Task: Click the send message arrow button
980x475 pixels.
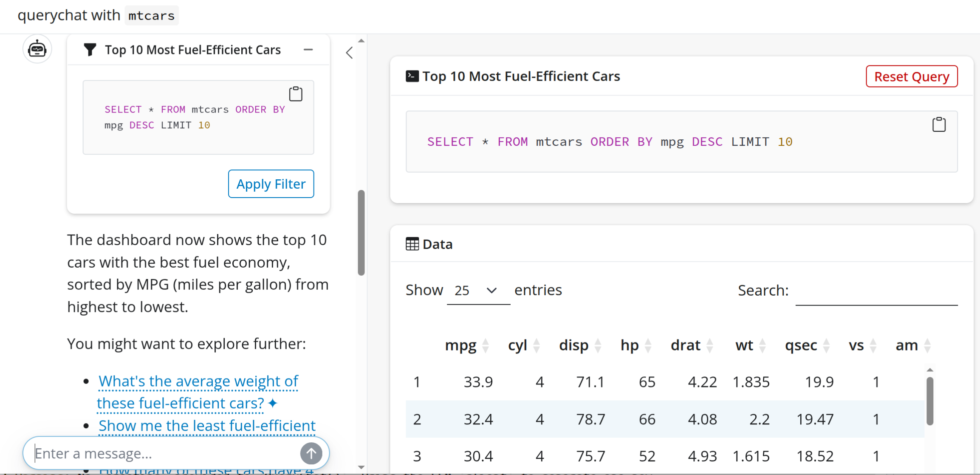Action: [311, 453]
